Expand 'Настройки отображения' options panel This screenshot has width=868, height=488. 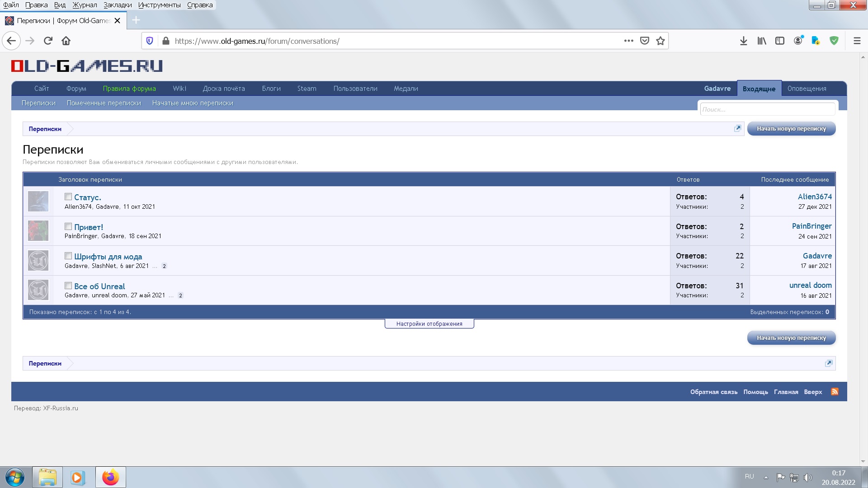429,324
